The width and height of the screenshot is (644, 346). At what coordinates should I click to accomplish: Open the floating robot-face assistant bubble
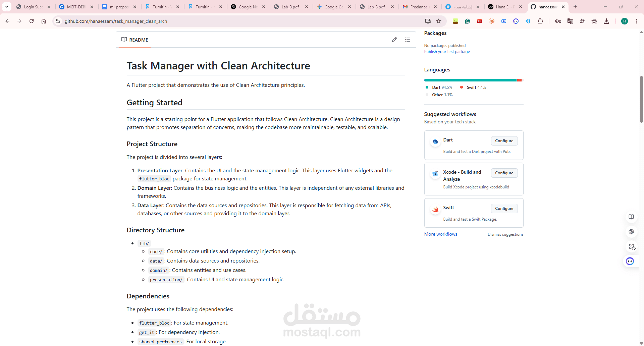pos(630,261)
